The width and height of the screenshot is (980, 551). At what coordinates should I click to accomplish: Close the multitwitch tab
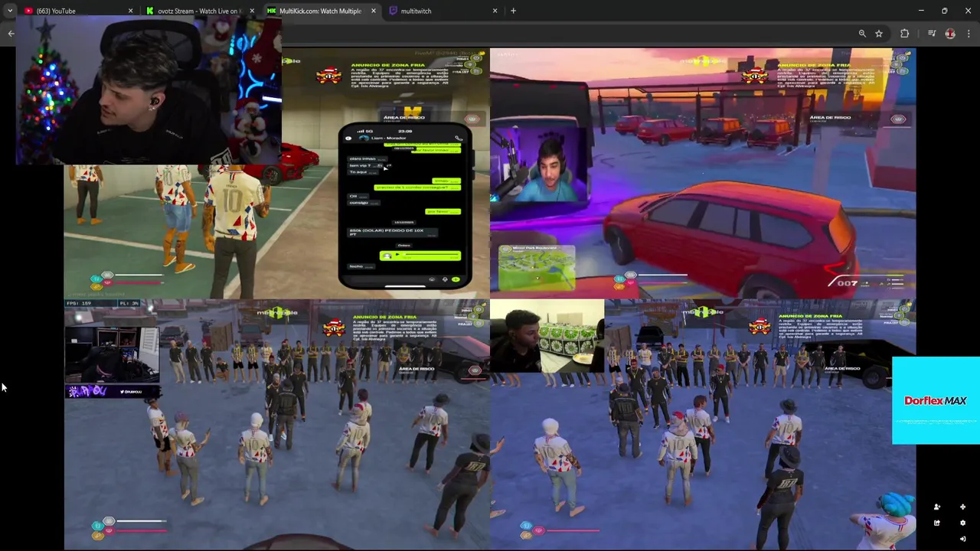point(495,11)
